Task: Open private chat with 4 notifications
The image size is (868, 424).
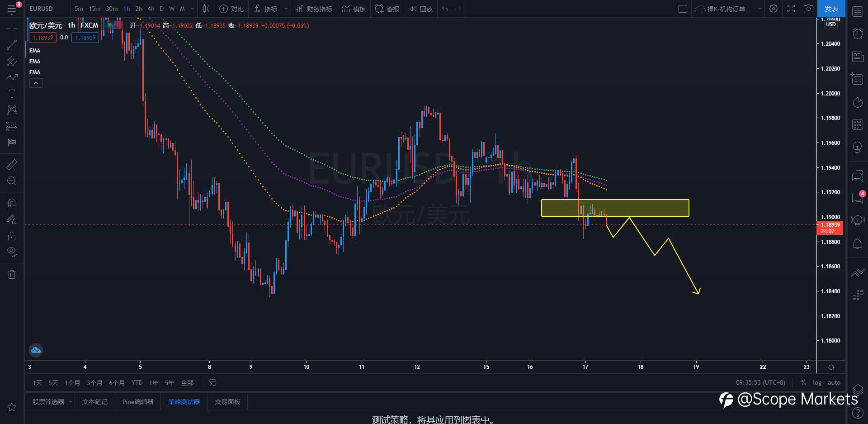Action: (858, 198)
